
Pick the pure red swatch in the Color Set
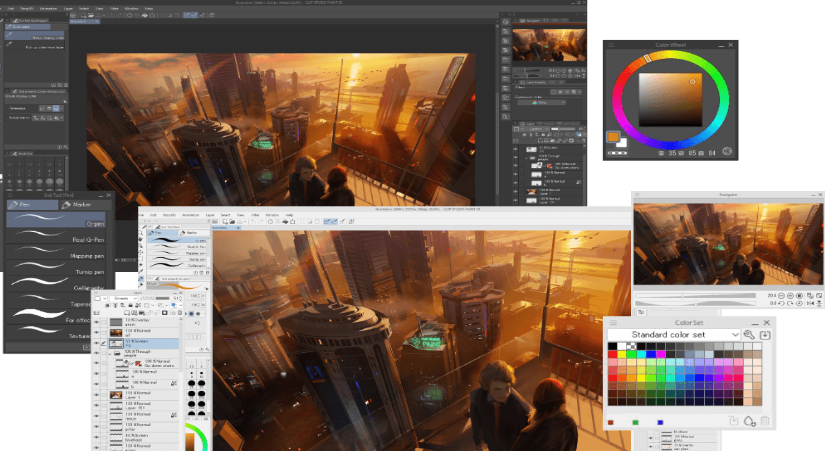pos(612,354)
